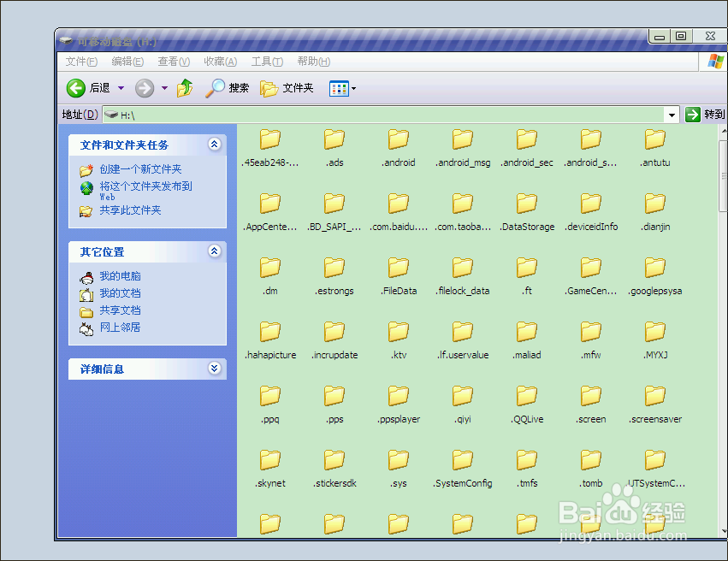Select the .deviceidInfo folder icon

591,204
